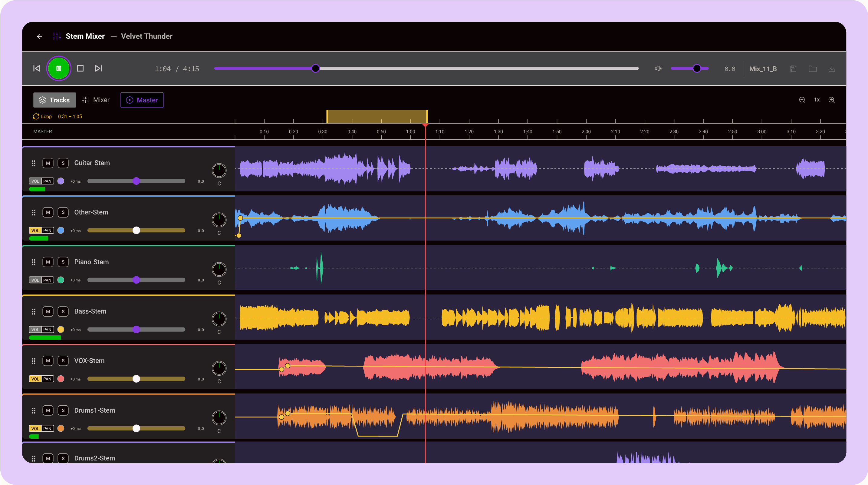
Task: Select PAN automation on VOX-Stem
Action: pyautogui.click(x=48, y=379)
